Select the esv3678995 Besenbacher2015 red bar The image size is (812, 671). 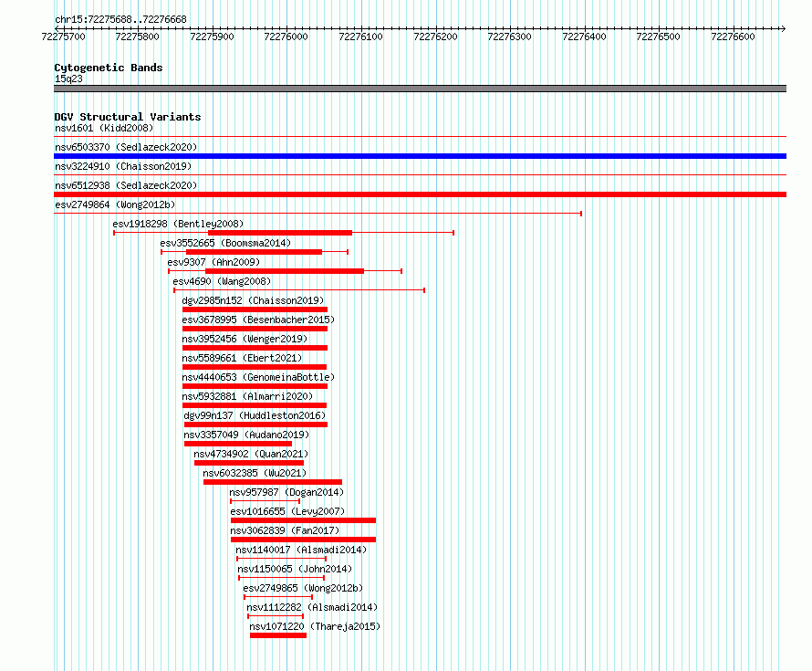255,329
